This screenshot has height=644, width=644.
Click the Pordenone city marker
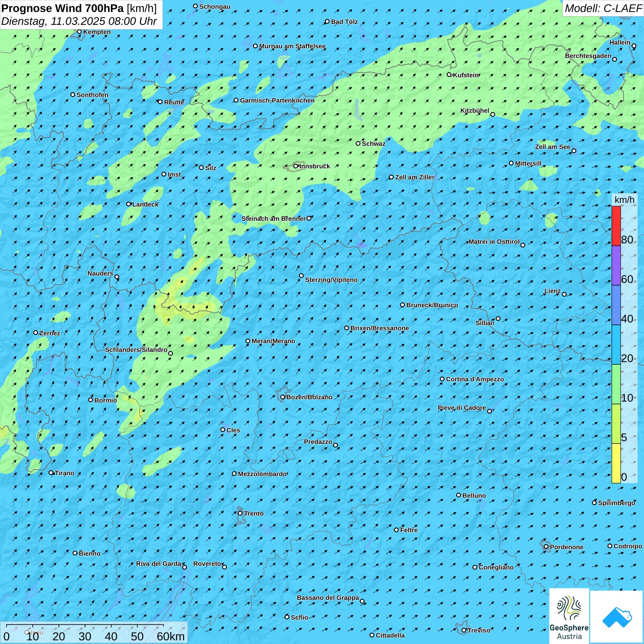point(546,547)
